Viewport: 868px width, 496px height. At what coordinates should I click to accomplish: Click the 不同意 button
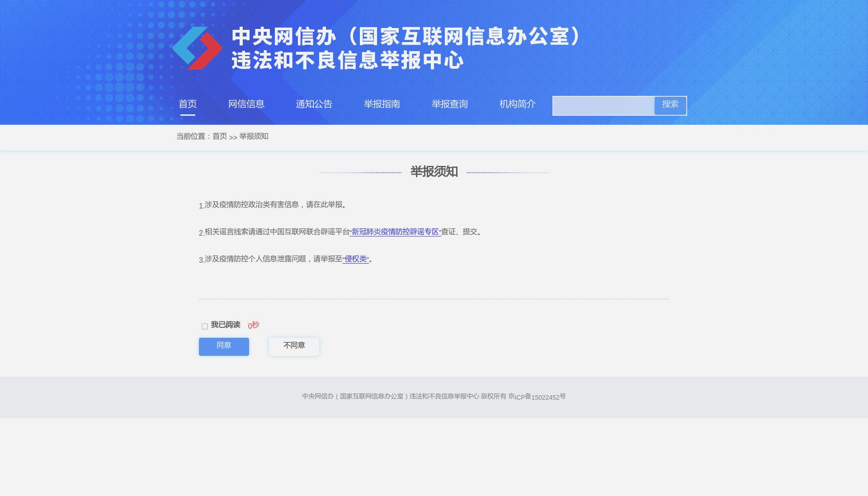coord(294,347)
